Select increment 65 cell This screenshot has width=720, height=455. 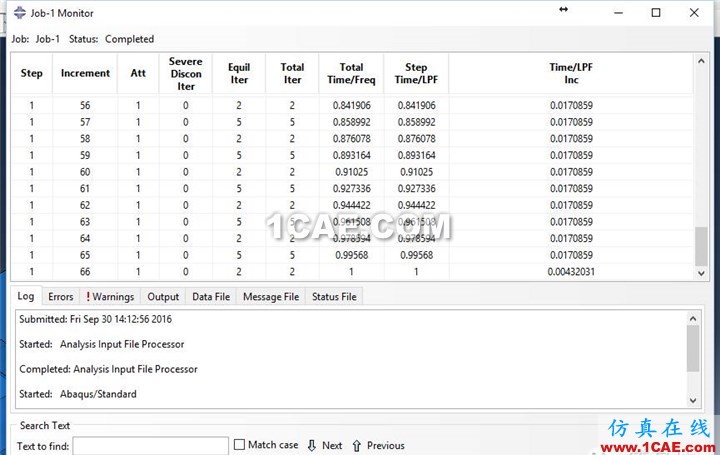pyautogui.click(x=85, y=255)
